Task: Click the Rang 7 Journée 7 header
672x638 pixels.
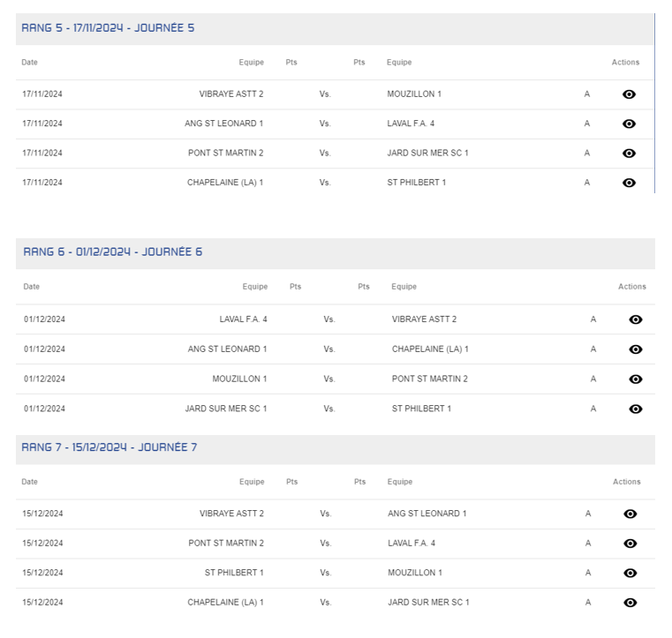Action: (109, 447)
